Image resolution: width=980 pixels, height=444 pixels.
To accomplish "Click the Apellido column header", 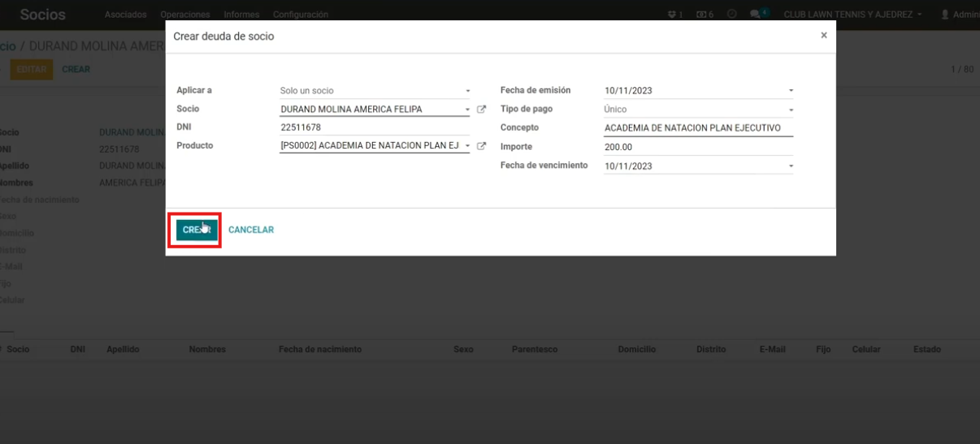I will [124, 349].
